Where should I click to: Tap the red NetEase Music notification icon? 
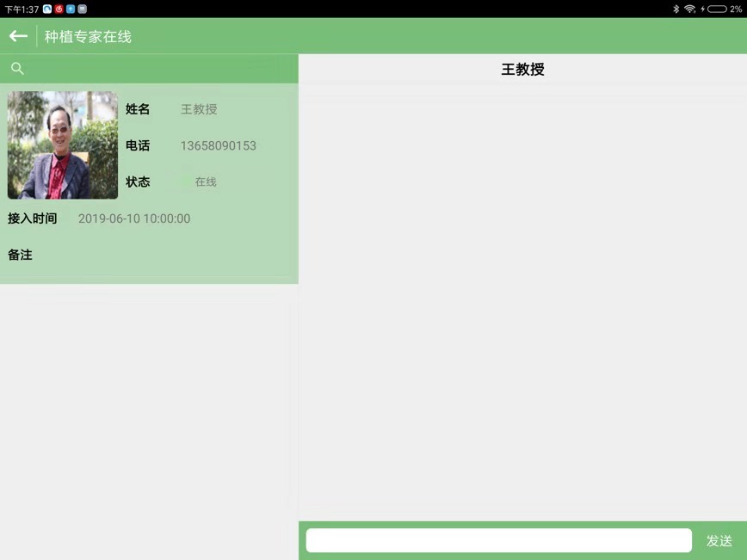pos(59,9)
